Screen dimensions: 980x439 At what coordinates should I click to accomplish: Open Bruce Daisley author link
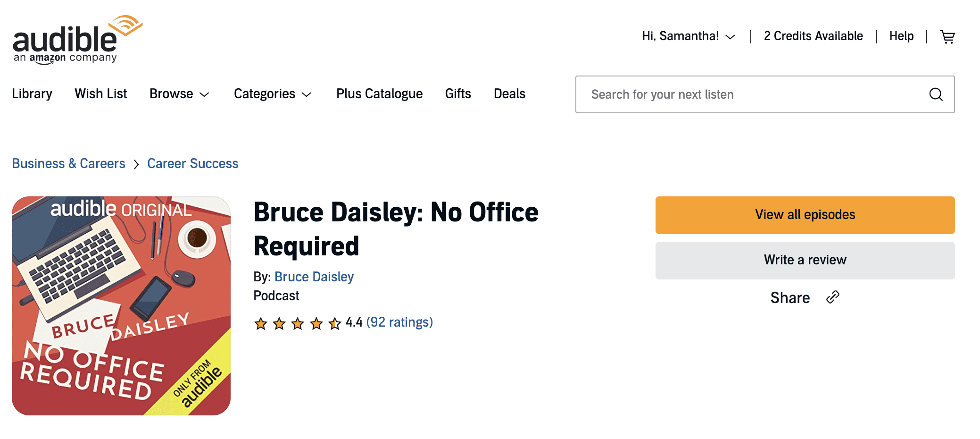click(314, 277)
